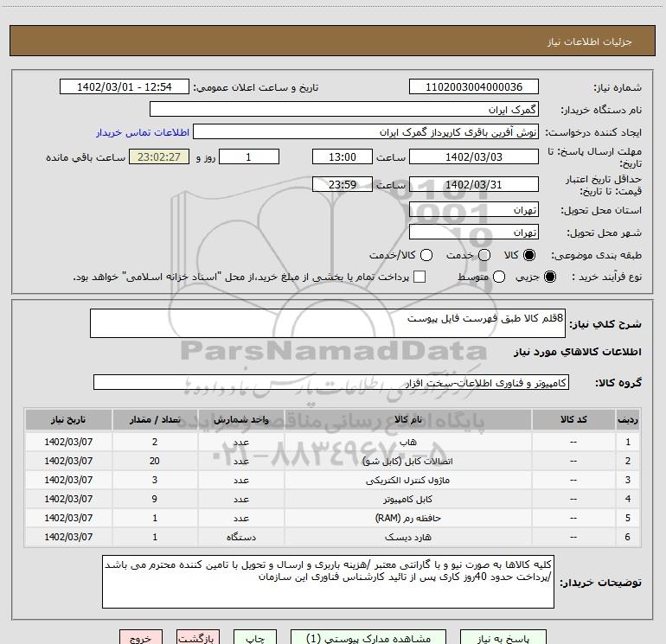Screen dimensions: 666x644
Task: Click the نام کالا column header
Action: pos(407,420)
